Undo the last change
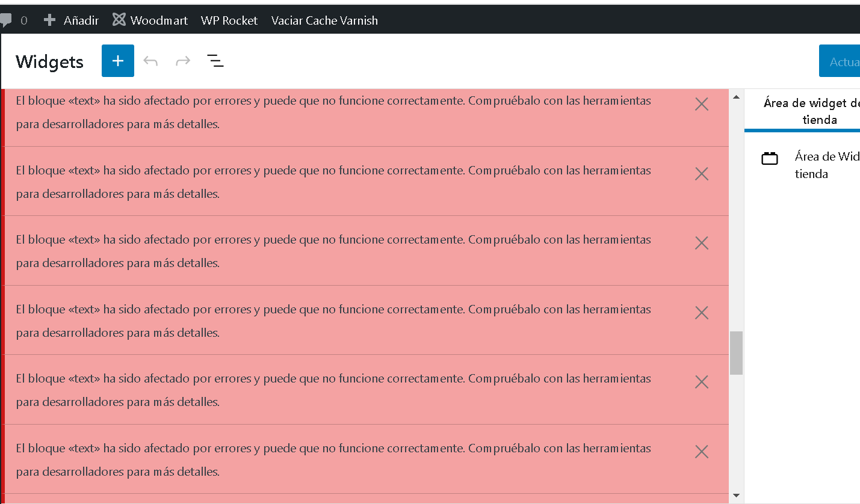Viewport: 860px width, 504px height. coord(150,61)
